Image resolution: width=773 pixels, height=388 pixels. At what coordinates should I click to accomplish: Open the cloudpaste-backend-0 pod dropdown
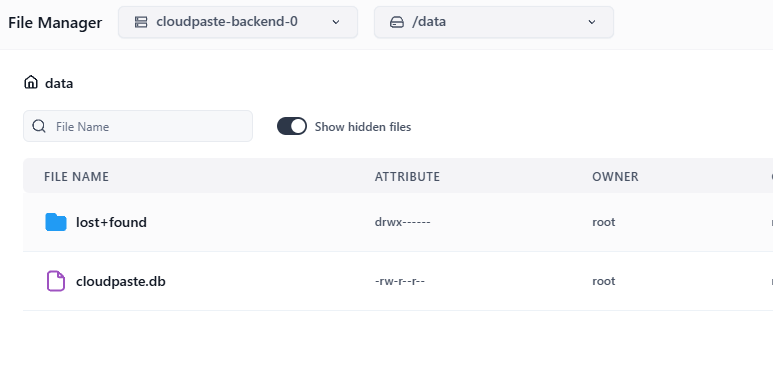click(x=238, y=22)
